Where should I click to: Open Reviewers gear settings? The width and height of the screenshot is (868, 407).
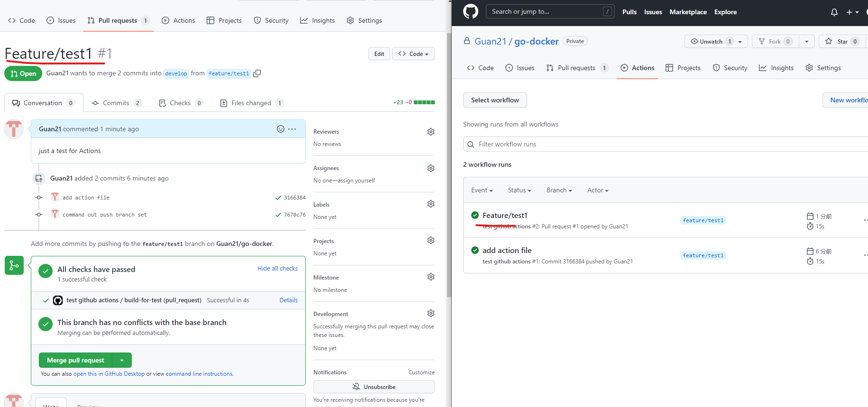tap(431, 132)
